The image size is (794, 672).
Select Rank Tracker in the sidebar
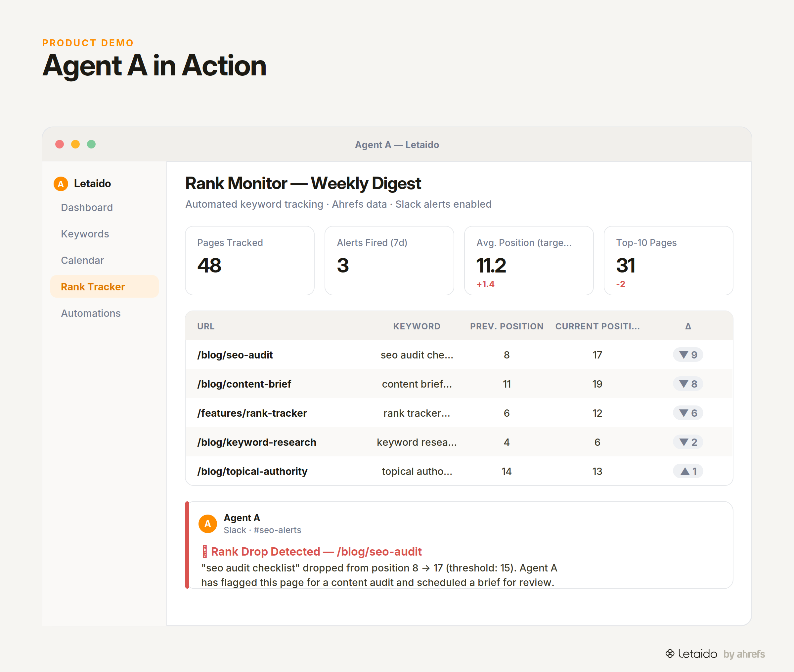point(105,287)
